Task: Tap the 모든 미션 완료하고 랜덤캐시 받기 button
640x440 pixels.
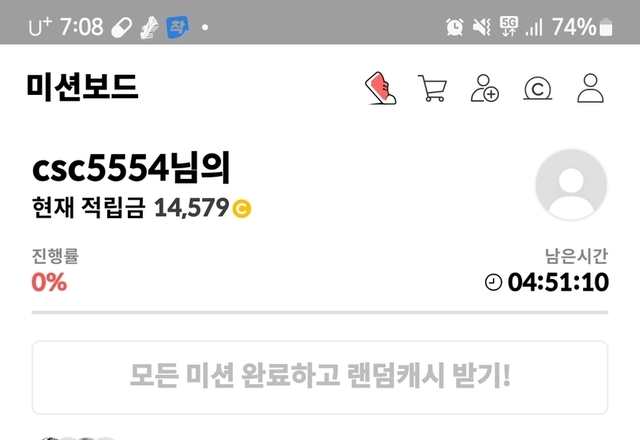Action: (x=320, y=377)
